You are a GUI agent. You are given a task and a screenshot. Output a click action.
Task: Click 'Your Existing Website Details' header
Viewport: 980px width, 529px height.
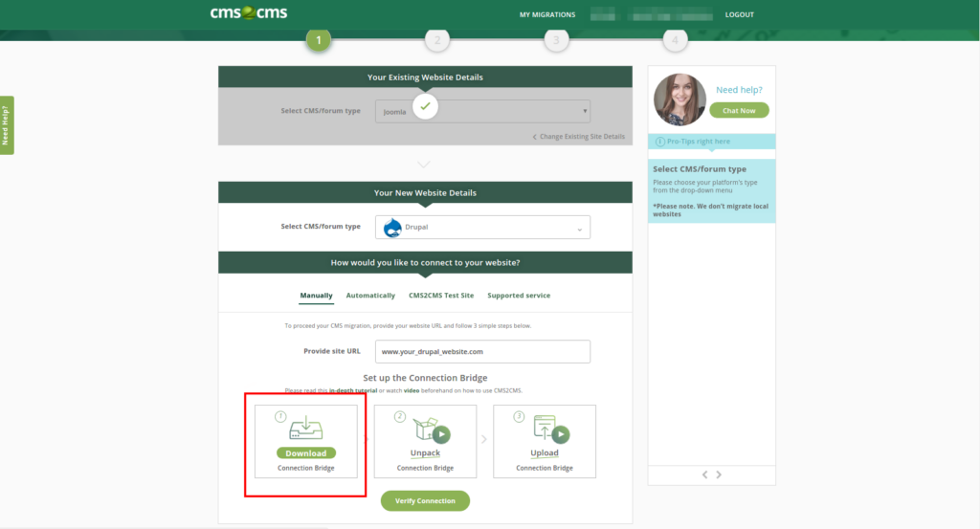425,77
